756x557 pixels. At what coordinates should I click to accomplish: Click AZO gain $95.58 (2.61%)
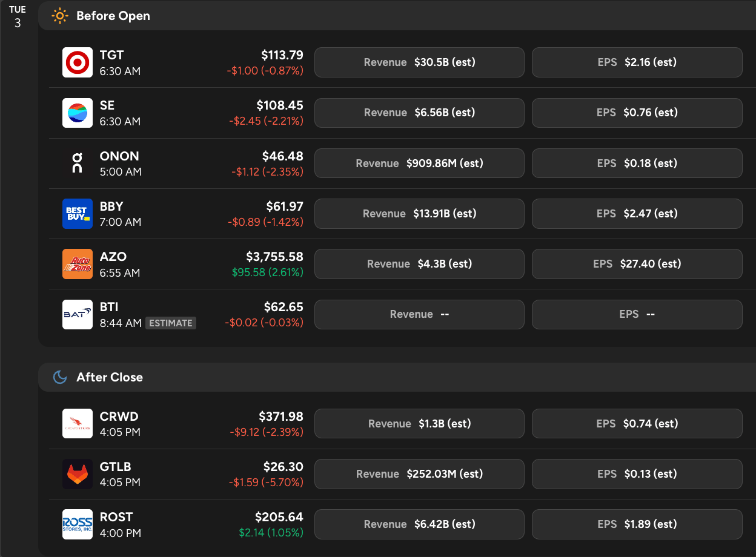[268, 272]
